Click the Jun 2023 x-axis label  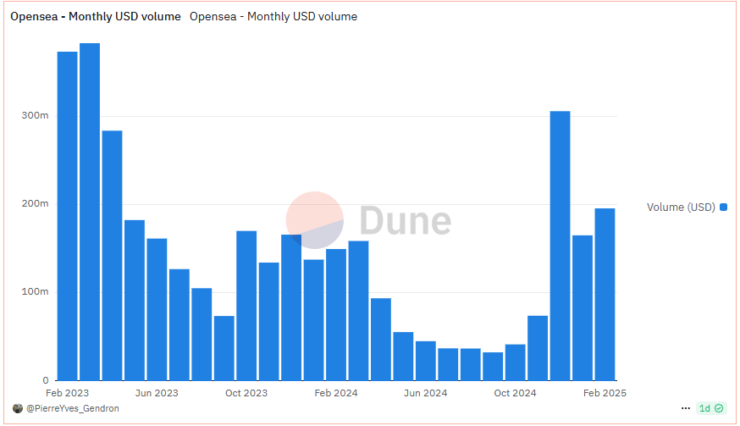(x=157, y=393)
